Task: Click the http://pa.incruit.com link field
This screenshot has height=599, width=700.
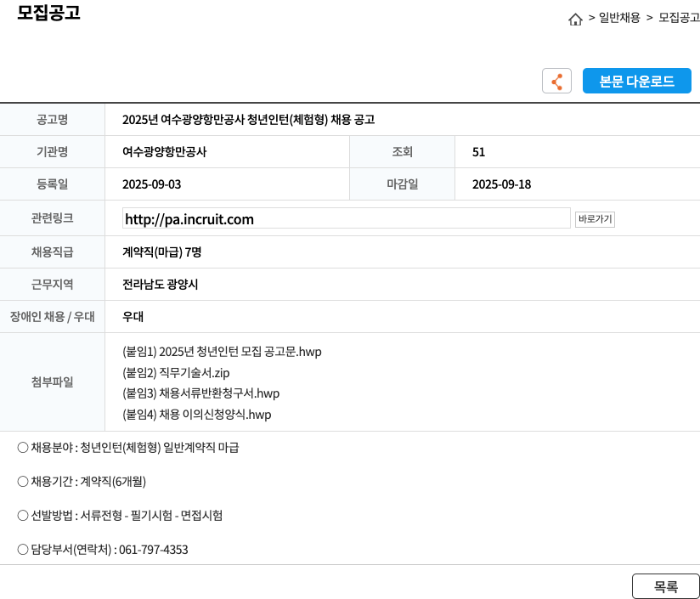Action: (x=346, y=218)
